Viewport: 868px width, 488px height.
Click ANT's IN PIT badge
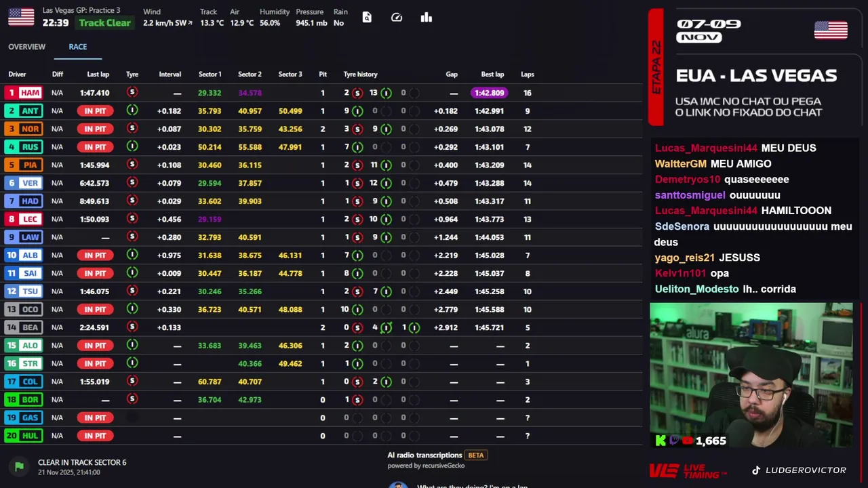tap(95, 110)
